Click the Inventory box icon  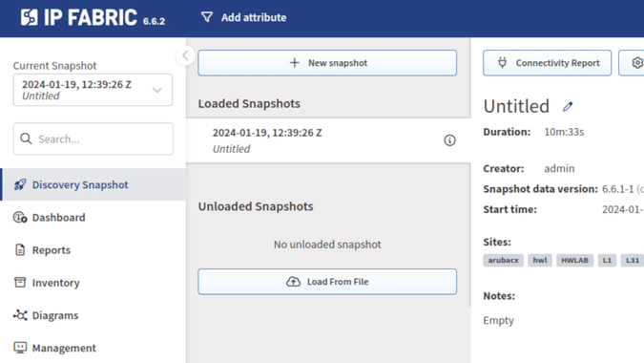point(20,283)
